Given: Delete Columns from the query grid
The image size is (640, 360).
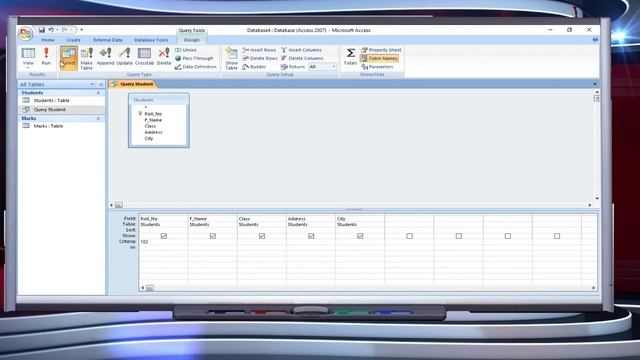Looking at the screenshot, I should [302, 58].
